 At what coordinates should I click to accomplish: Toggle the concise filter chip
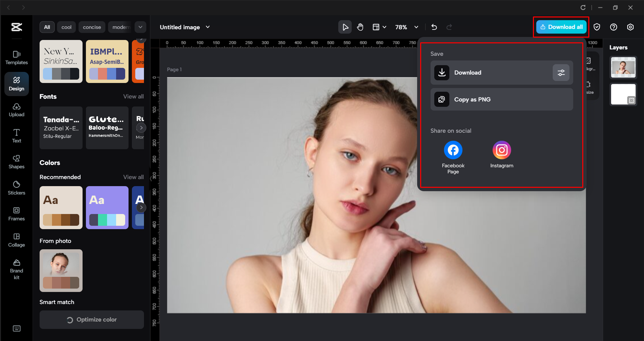pos(92,27)
